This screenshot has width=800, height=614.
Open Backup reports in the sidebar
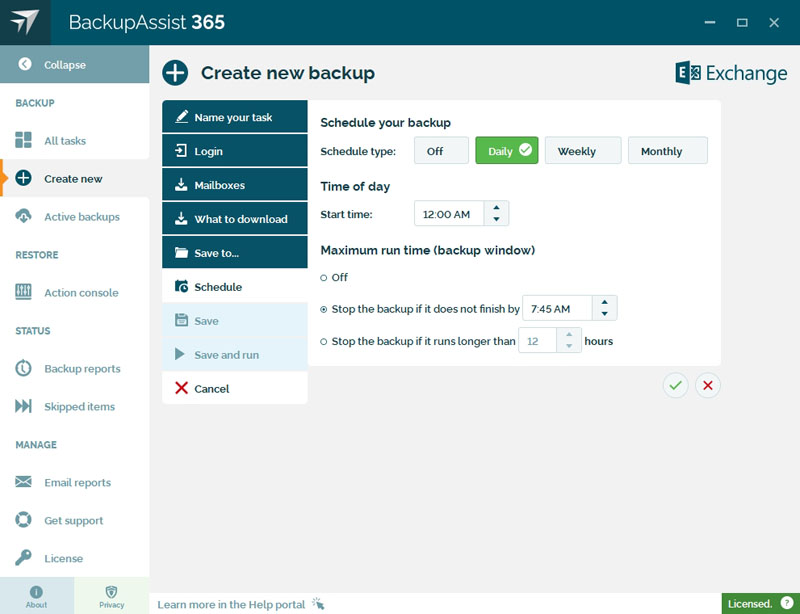pyautogui.click(x=74, y=369)
